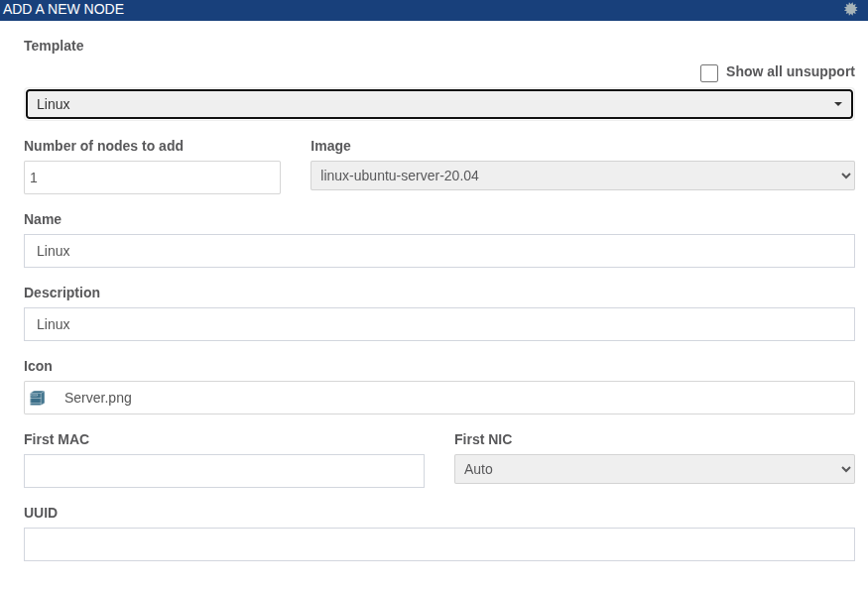Click the Template label
Viewport: 868px width, 591px height.
tap(54, 46)
